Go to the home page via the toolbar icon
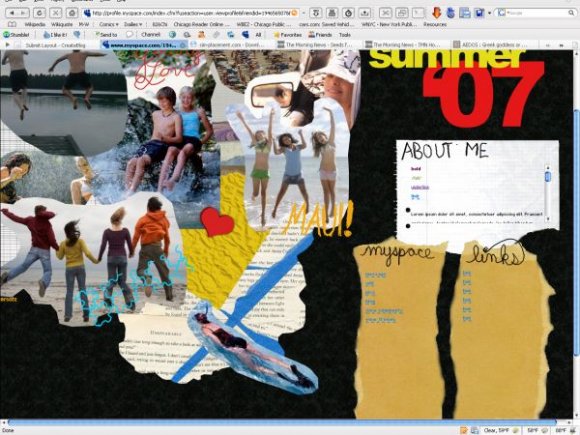 [x=72, y=13]
